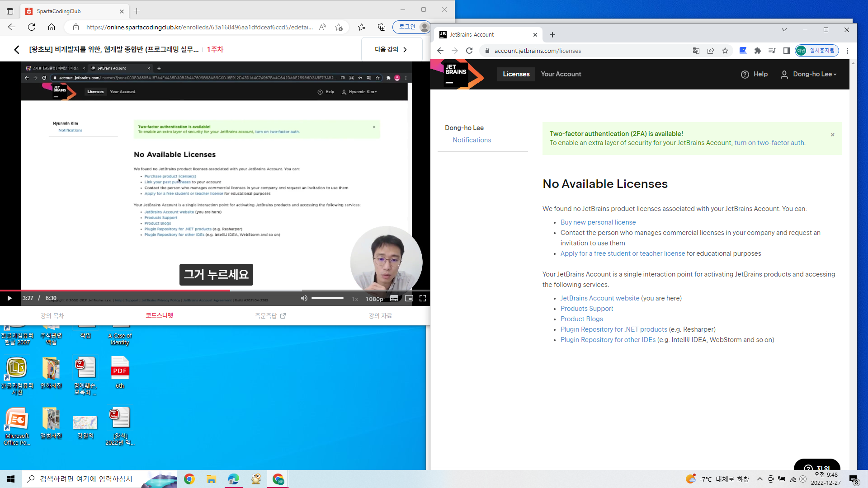The image size is (868, 488).
Task: Open Chrome media control icon
Action: (x=772, y=51)
